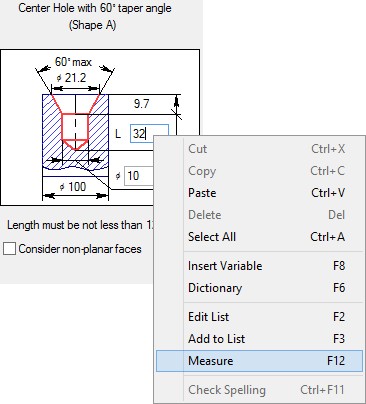This screenshot has width=366, height=404.
Task: Select Add to List menu item
Action: coord(259,339)
